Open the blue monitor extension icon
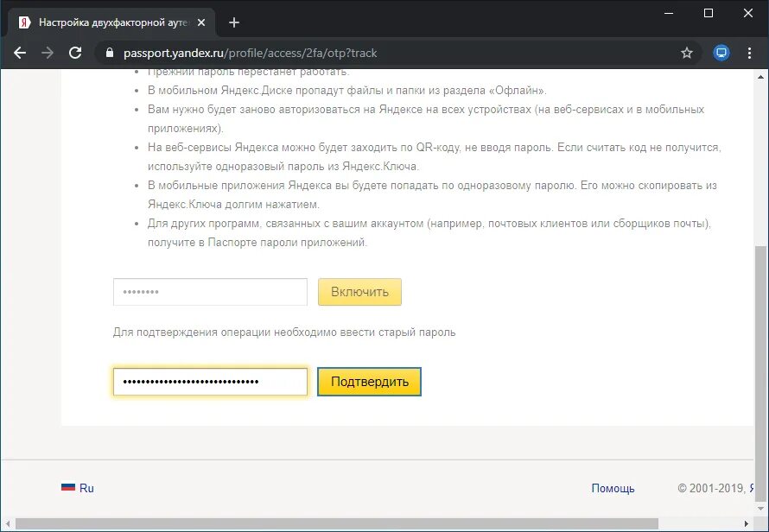769x532 pixels. (x=721, y=53)
